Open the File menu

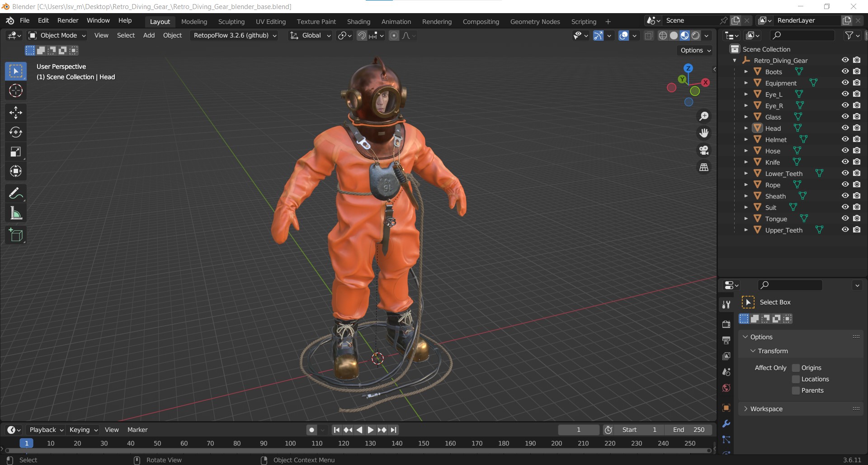pyautogui.click(x=25, y=20)
